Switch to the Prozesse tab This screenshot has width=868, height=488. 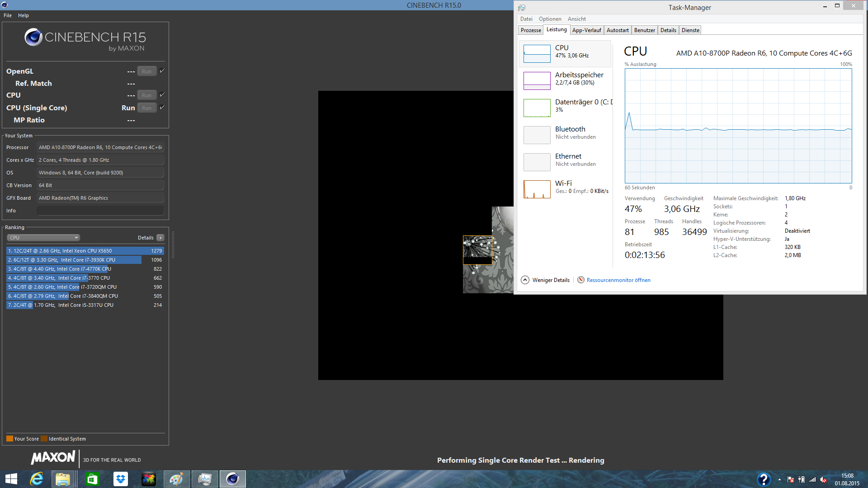pos(531,30)
